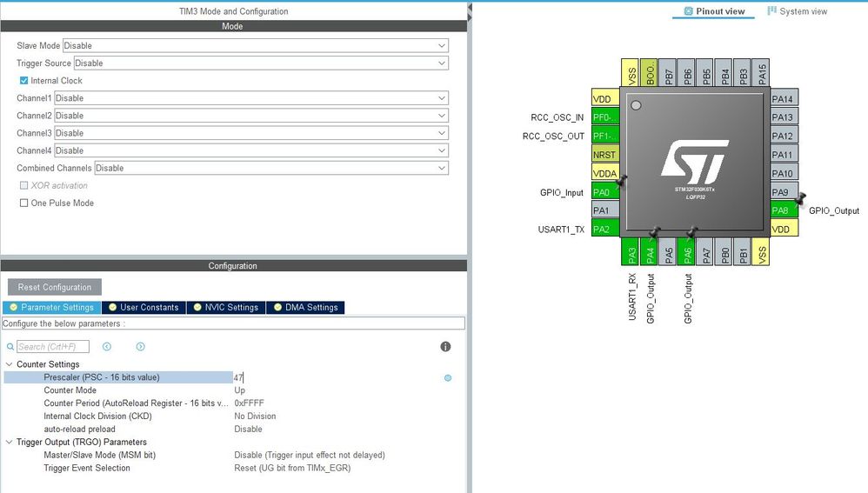Click Master/Slave Mode value
The width and height of the screenshot is (868, 493).
310,455
